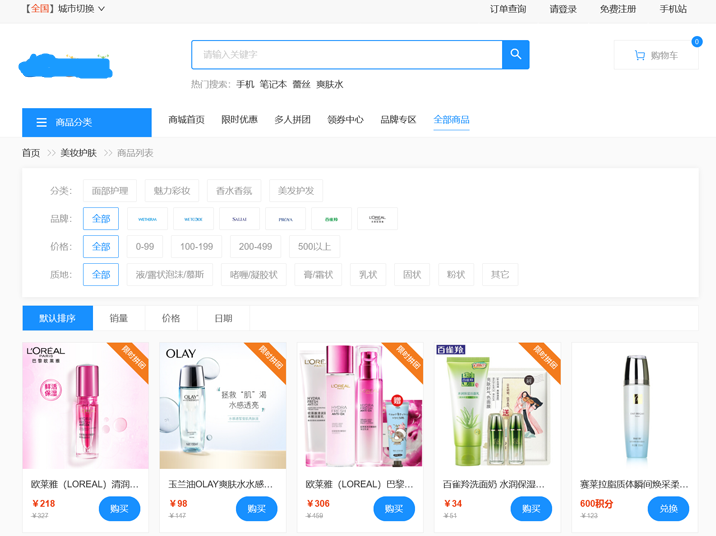Click the blurred store logo
This screenshot has width=716, height=536.
65,66
